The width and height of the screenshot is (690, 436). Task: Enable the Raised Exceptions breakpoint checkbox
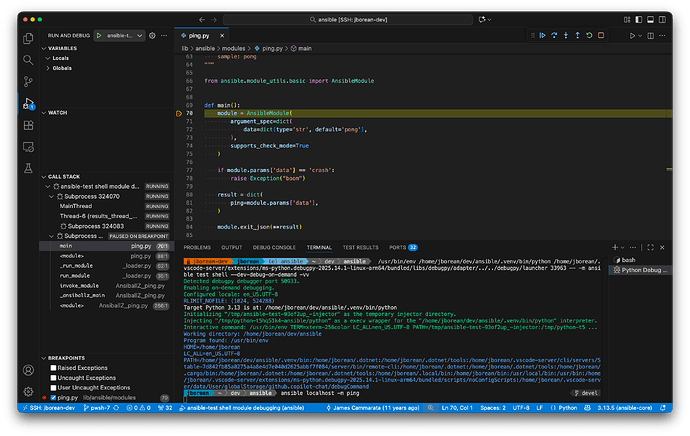54,367
